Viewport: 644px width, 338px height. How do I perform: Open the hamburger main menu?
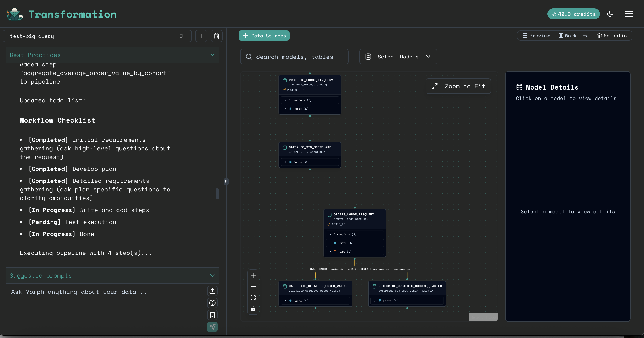click(x=629, y=14)
